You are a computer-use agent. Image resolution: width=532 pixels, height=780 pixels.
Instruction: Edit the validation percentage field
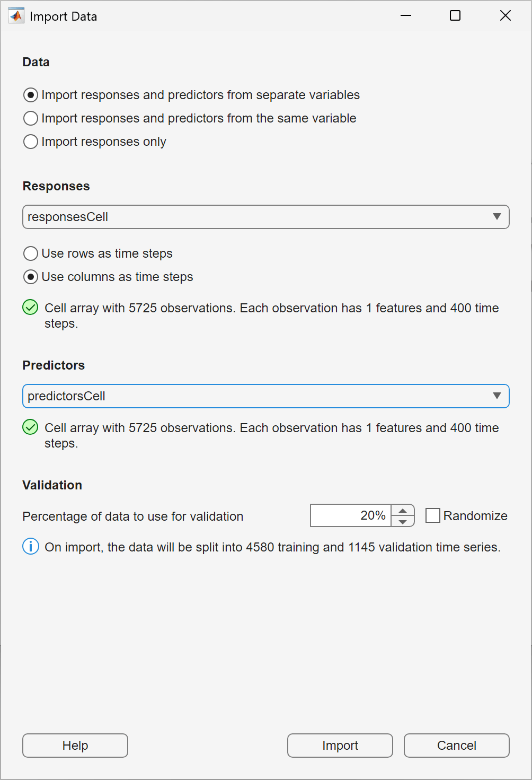tap(350, 515)
